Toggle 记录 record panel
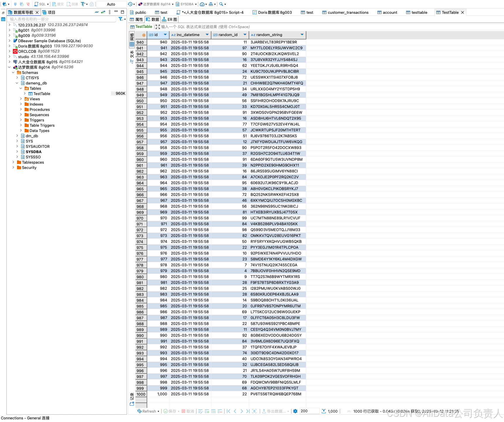The width and height of the screenshot is (504, 422). coord(132,399)
